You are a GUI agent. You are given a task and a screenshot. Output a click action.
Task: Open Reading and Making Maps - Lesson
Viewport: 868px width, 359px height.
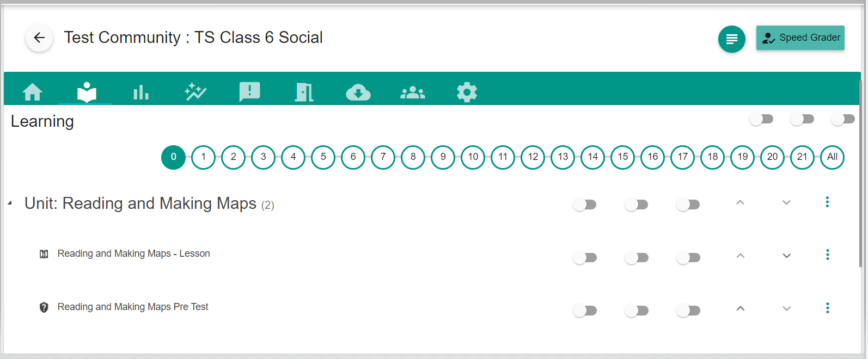[x=133, y=253]
